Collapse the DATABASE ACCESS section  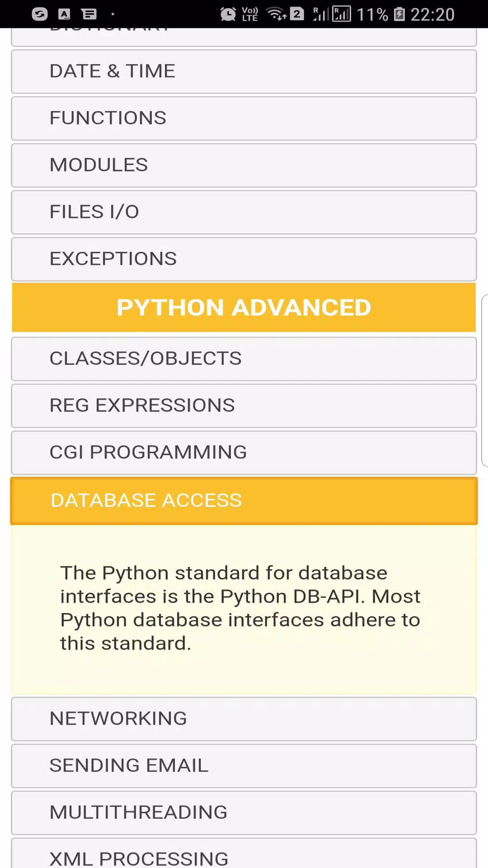tap(244, 501)
